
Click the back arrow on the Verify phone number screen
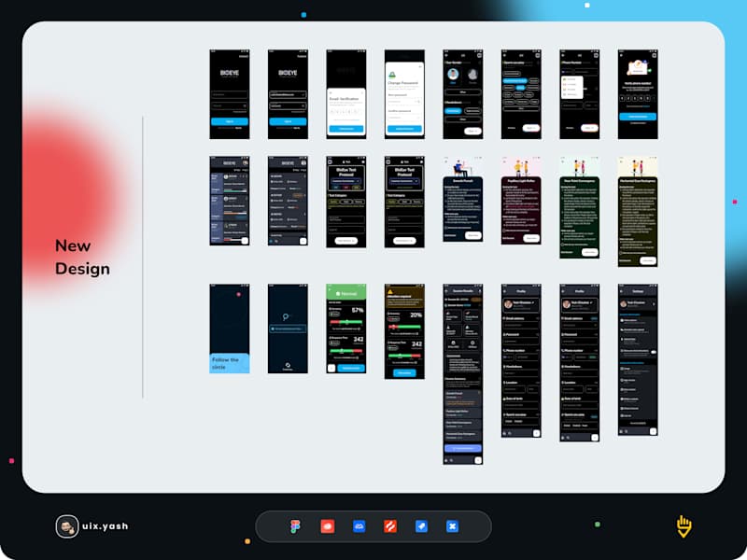pos(622,56)
